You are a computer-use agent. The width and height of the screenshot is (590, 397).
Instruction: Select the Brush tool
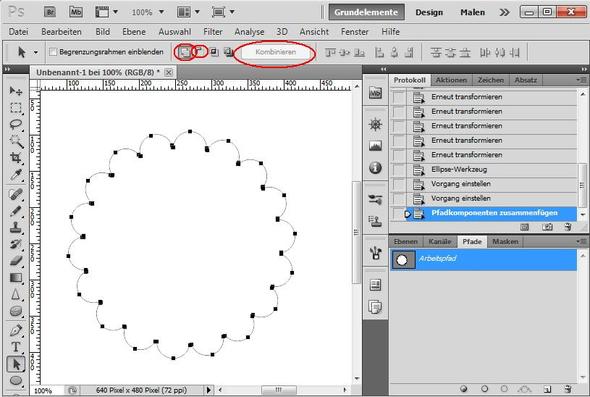(x=15, y=211)
